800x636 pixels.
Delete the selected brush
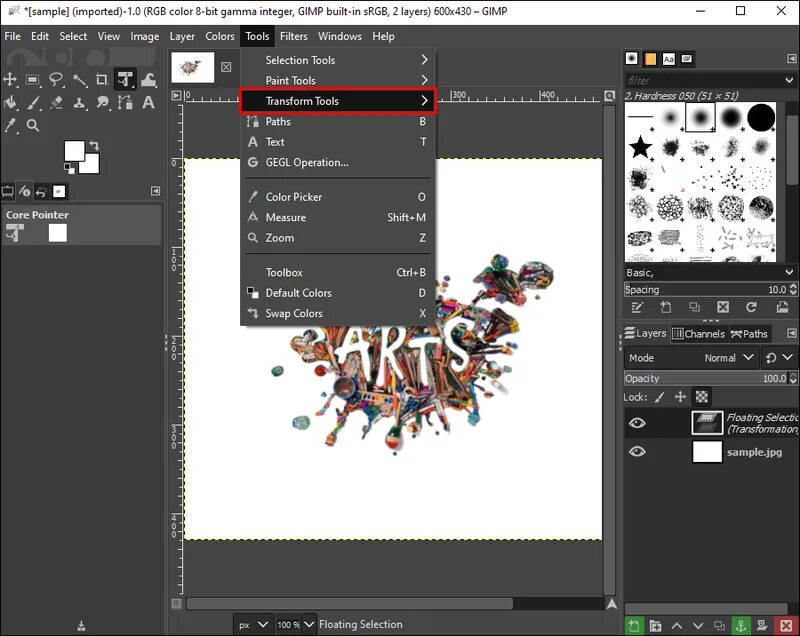(x=723, y=307)
